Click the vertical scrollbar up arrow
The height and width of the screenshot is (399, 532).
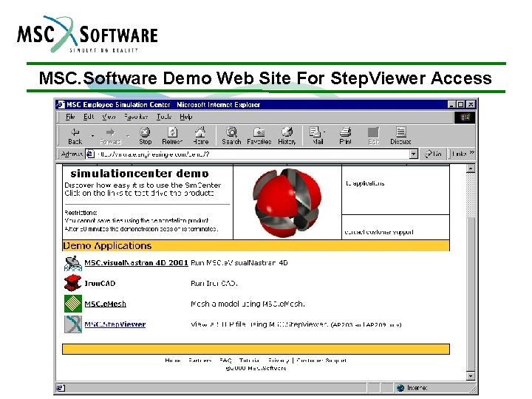471,168
